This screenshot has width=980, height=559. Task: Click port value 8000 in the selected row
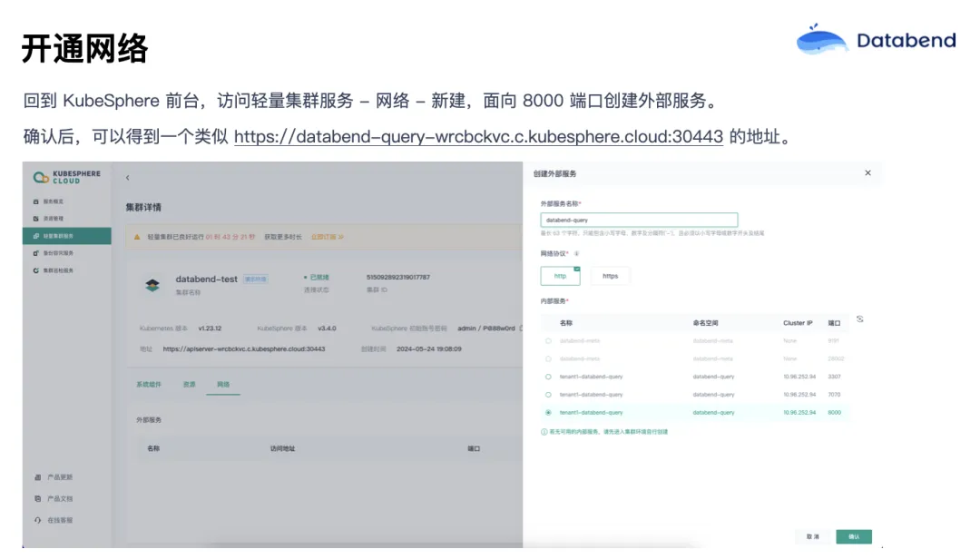click(835, 413)
